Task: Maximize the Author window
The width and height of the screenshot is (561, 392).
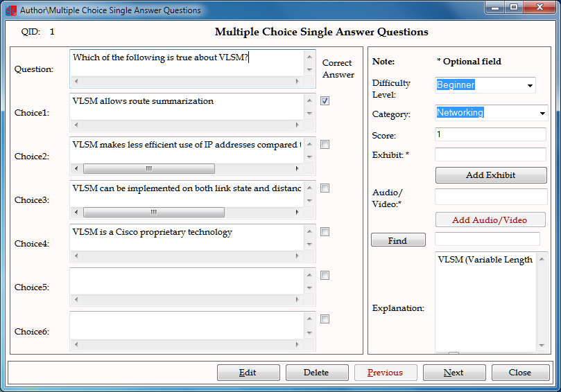Action: 514,8
